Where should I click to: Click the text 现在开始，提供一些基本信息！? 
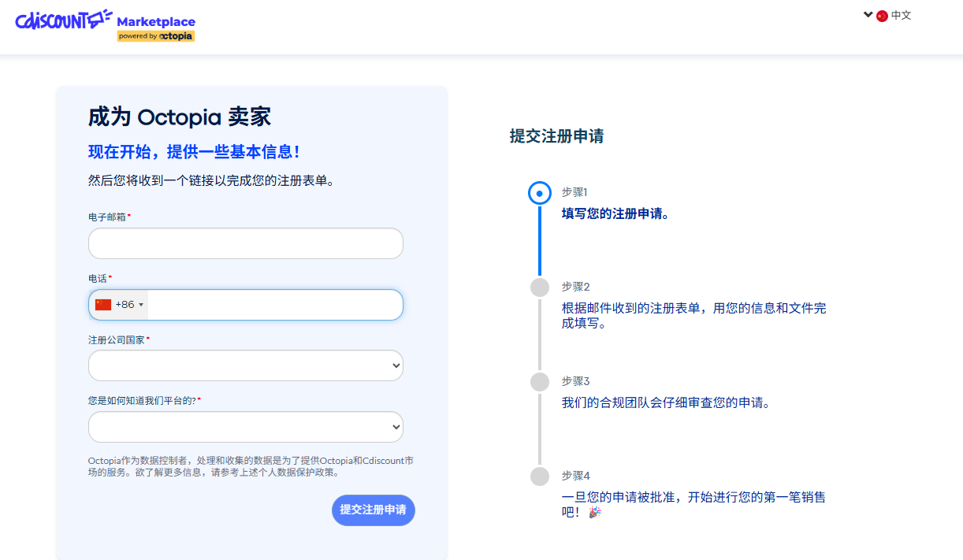(194, 152)
